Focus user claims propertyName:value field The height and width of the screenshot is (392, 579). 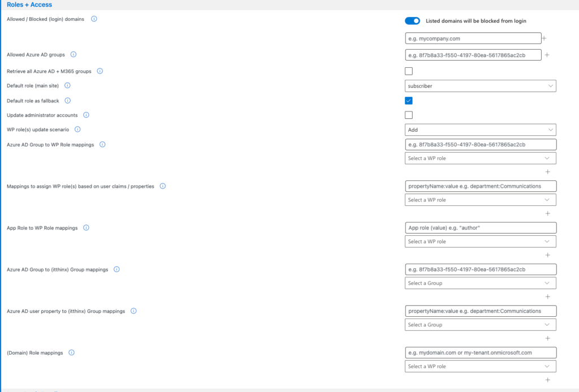tap(481, 186)
